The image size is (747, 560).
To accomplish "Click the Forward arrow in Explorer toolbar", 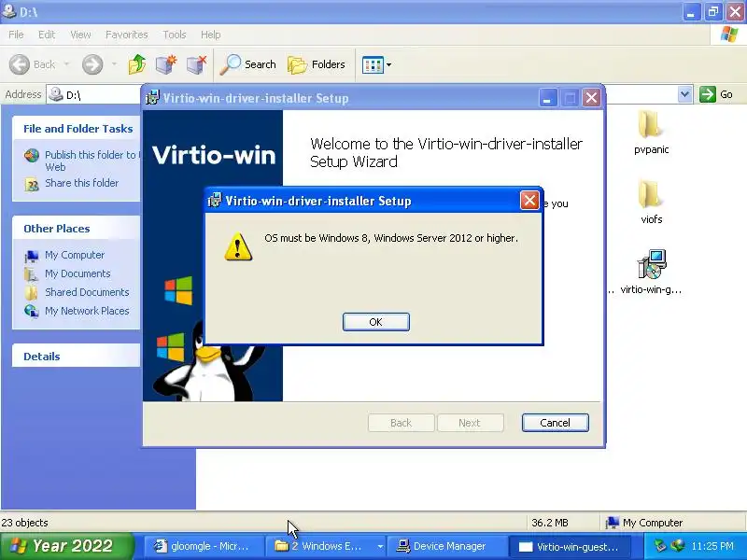I will tap(92, 64).
